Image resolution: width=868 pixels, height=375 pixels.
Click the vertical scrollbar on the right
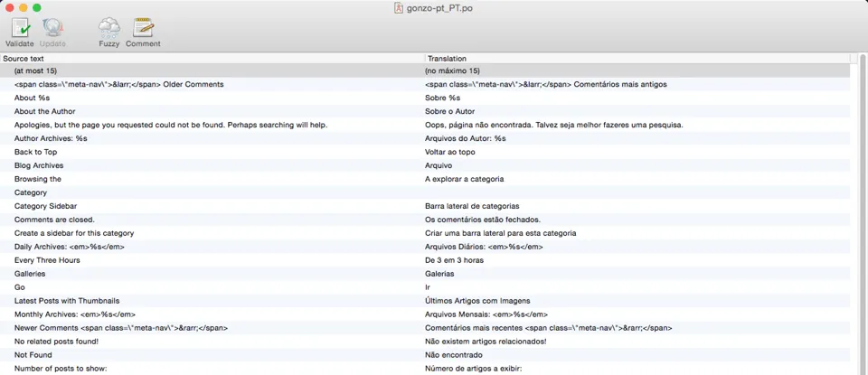coord(862,213)
